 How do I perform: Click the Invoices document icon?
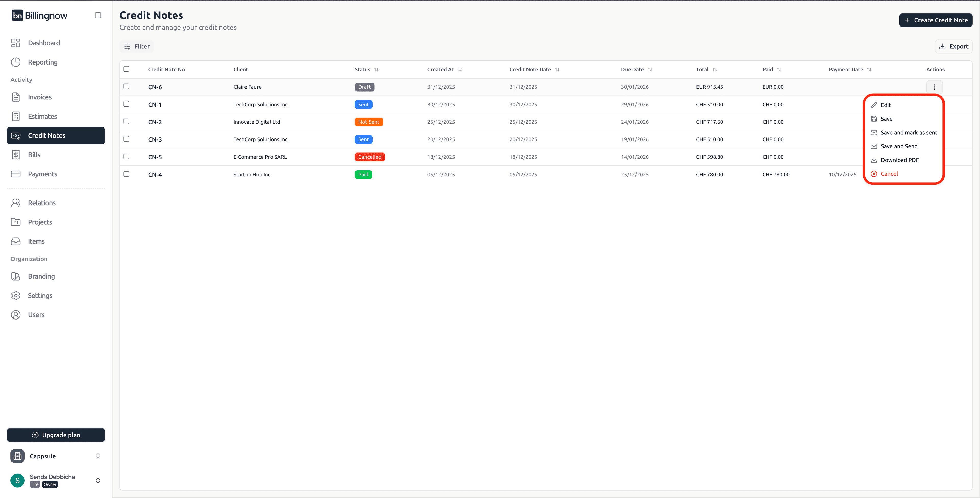coord(16,97)
